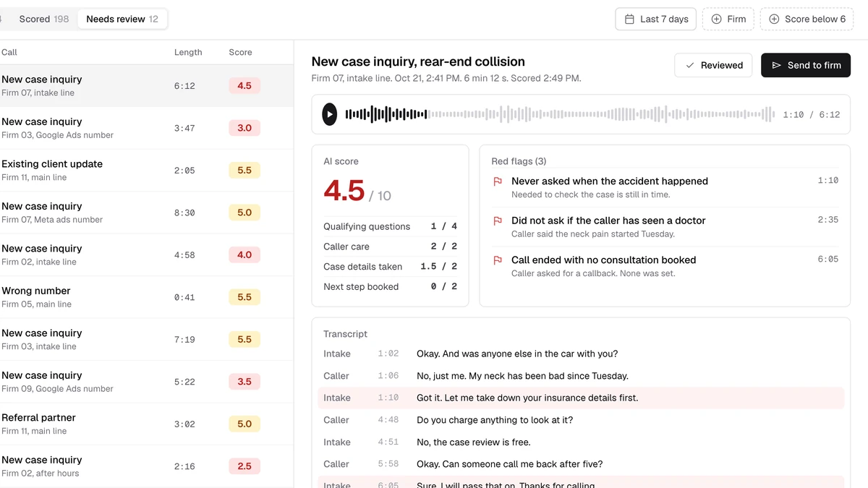Select the Wrong number call
Viewport: 868px width, 488px height.
tap(146, 297)
